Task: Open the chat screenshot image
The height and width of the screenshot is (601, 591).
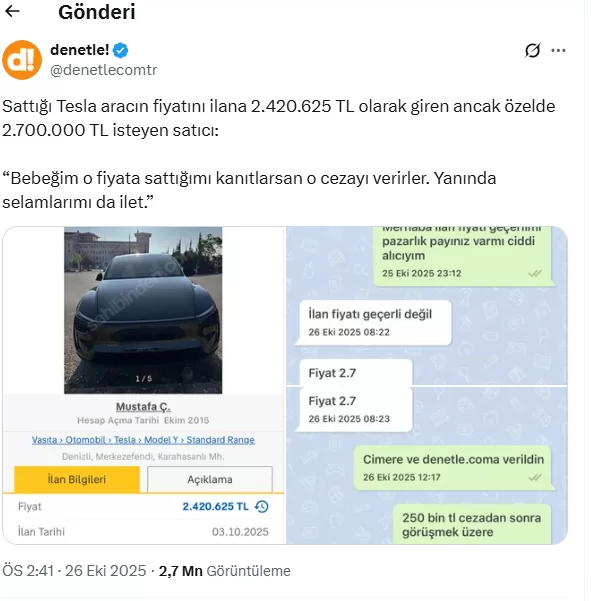Action: (427, 385)
